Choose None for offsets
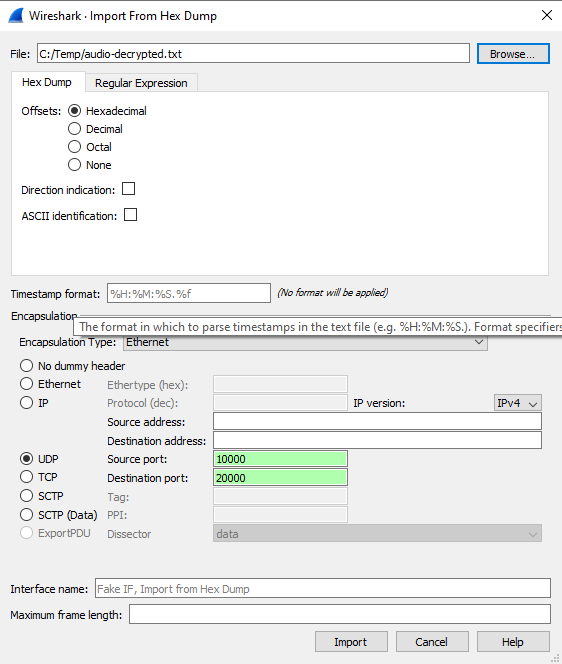This screenshot has height=664, width=562. 75,165
